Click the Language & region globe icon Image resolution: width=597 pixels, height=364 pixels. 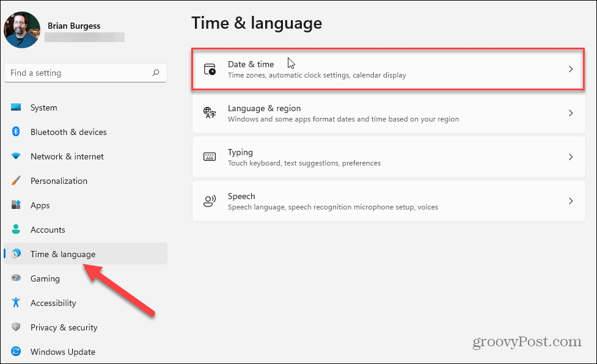[210, 112]
